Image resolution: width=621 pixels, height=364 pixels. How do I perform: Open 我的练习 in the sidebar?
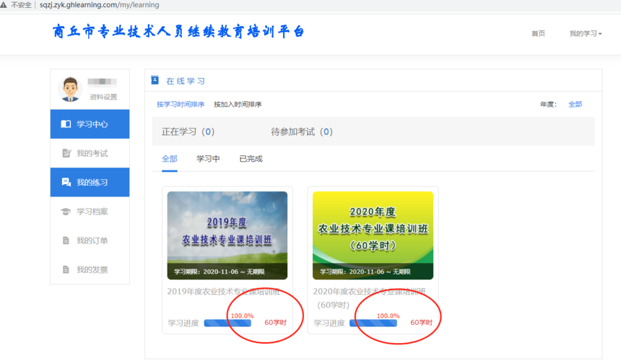90,182
